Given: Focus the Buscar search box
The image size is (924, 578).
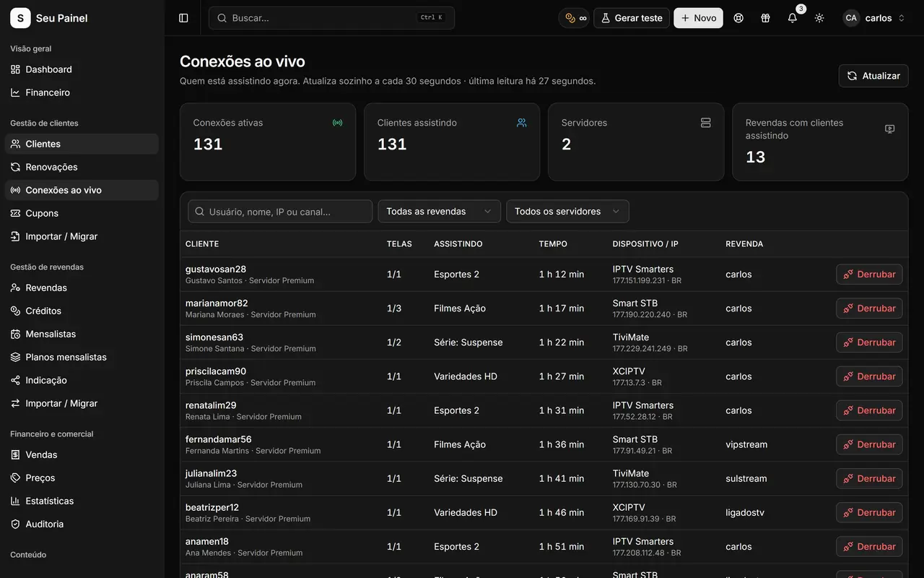Looking at the screenshot, I should (331, 18).
